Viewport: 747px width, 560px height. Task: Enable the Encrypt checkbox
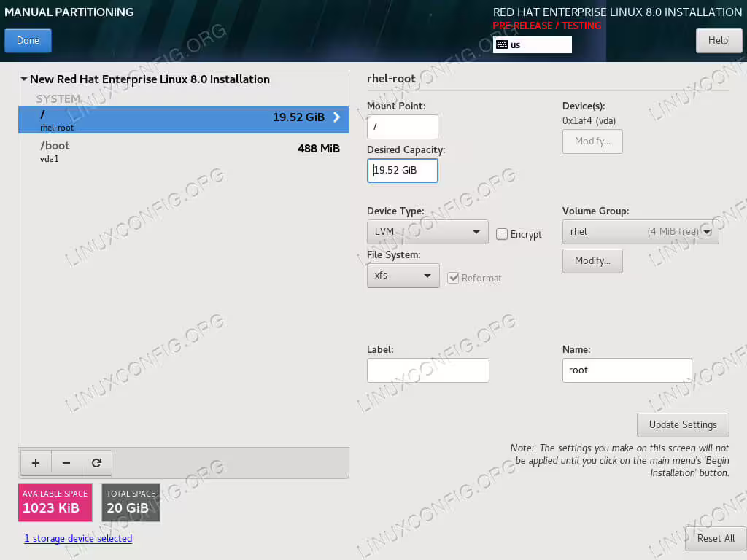502,234
